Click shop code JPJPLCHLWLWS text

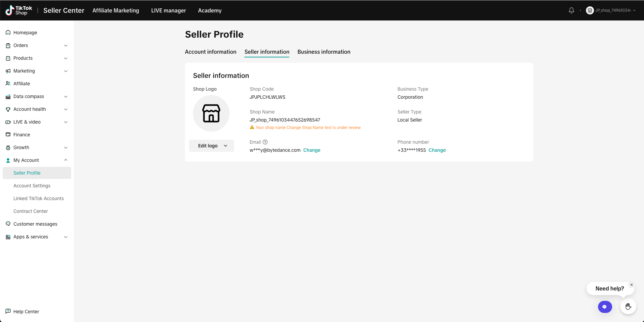pos(267,97)
